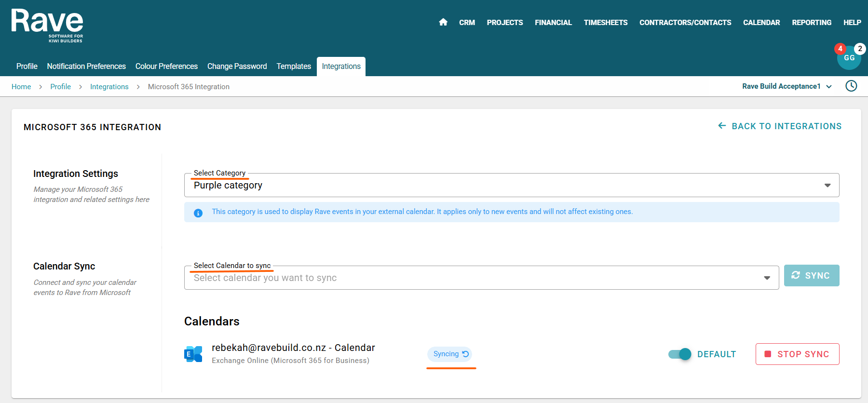Open the Help menu

tap(852, 23)
